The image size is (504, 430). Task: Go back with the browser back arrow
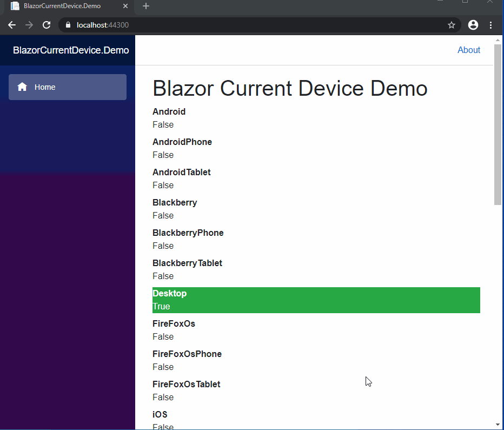(12, 25)
